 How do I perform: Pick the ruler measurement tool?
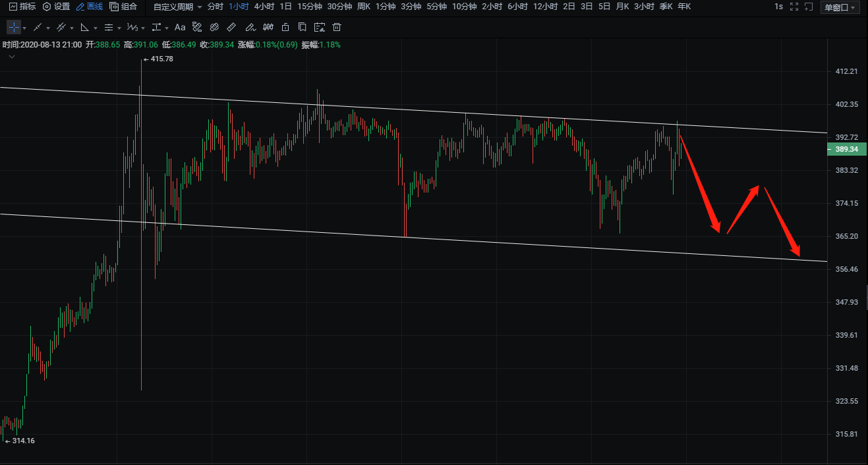231,27
